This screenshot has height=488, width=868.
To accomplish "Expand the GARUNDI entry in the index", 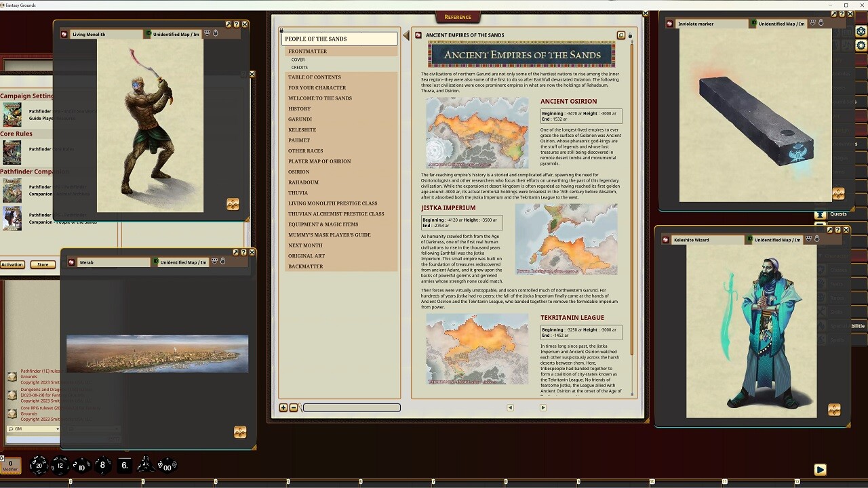I will pos(299,119).
